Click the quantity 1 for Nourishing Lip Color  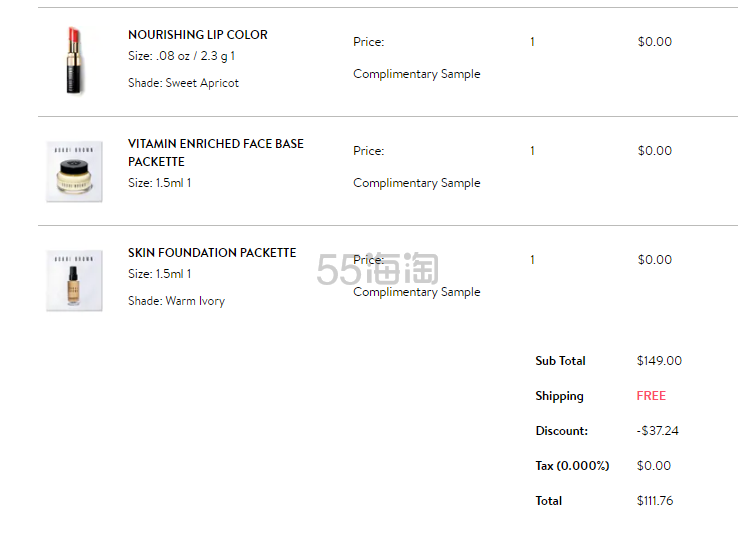pos(532,42)
